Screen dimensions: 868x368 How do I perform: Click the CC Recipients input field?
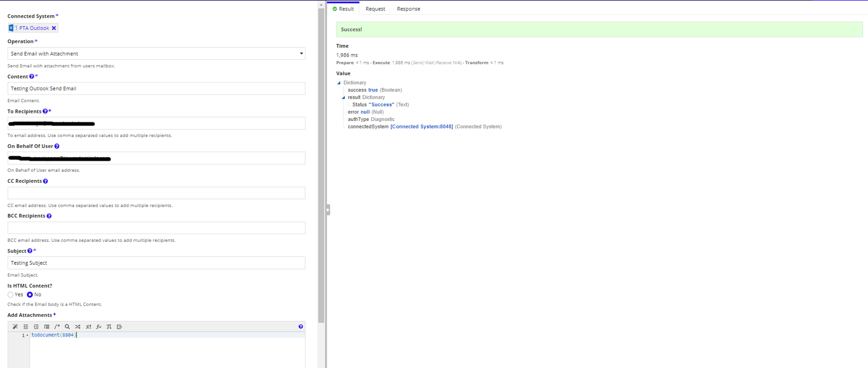[x=156, y=193]
